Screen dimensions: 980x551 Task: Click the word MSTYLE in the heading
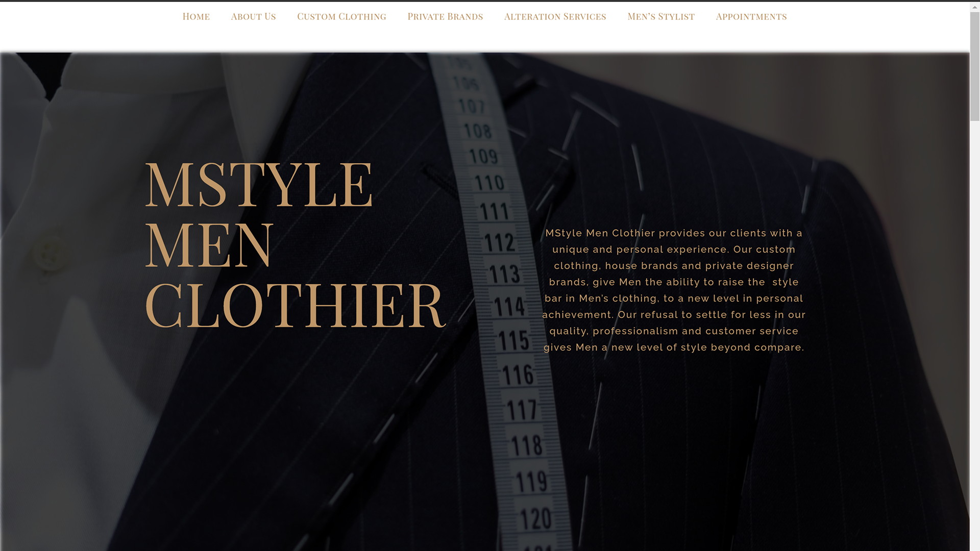point(259,184)
